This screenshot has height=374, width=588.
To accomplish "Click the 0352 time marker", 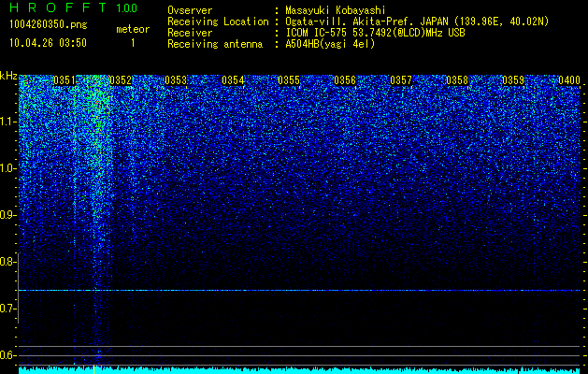I will pyautogui.click(x=121, y=80).
